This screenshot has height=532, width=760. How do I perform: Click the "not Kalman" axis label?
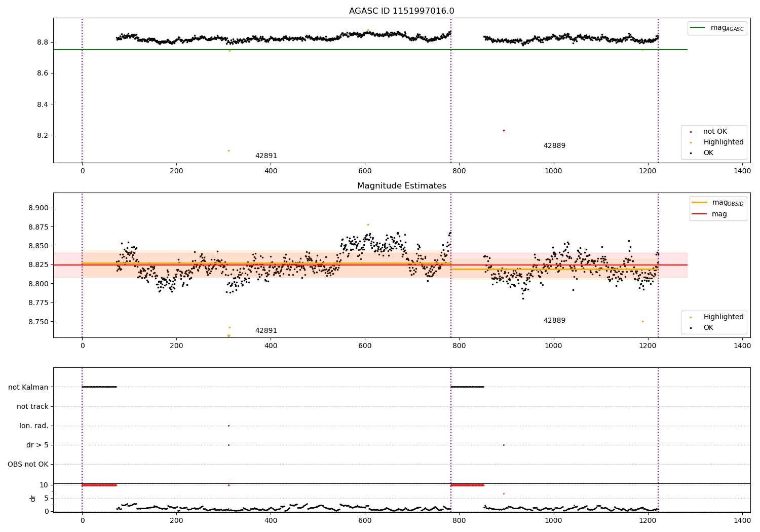28,387
